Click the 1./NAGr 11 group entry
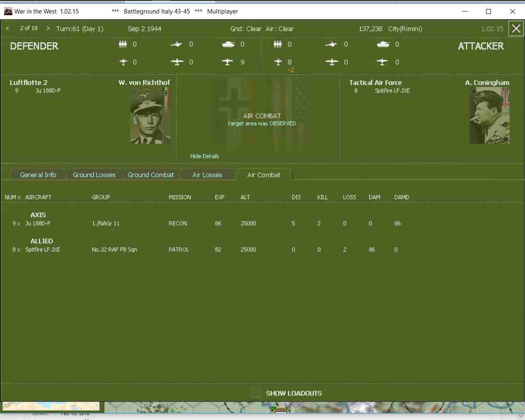The width and height of the screenshot is (525, 420). click(106, 224)
